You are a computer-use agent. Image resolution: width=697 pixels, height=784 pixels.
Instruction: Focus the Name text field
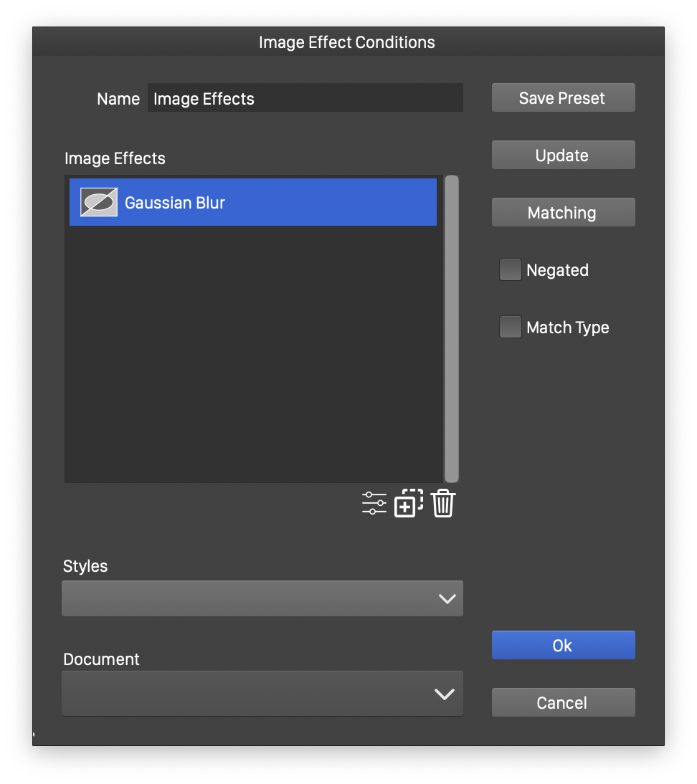(x=305, y=98)
